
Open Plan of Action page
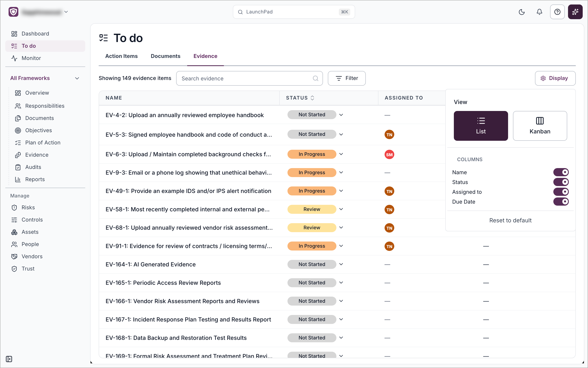click(43, 143)
